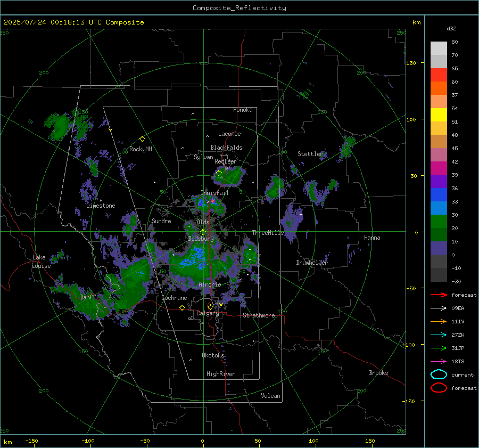Click the yellow diamond marker below RedDeer

[x=219, y=173]
